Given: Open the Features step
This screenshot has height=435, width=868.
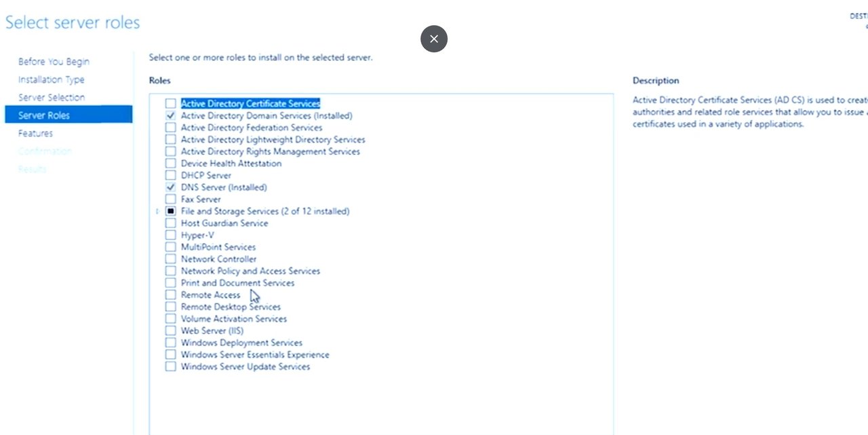Looking at the screenshot, I should click(x=35, y=133).
